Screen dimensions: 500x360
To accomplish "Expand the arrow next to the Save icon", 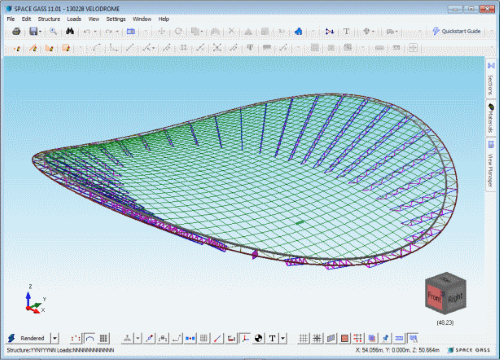I will [x=40, y=32].
